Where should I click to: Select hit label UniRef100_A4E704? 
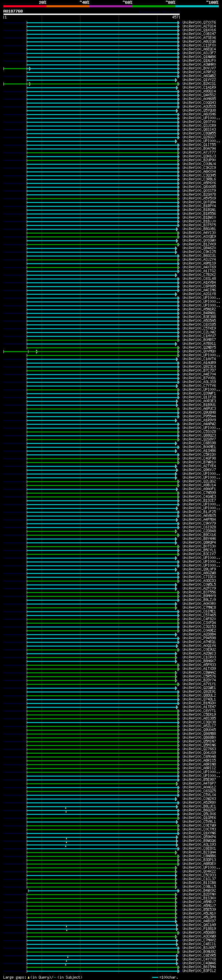click(x=199, y=374)
